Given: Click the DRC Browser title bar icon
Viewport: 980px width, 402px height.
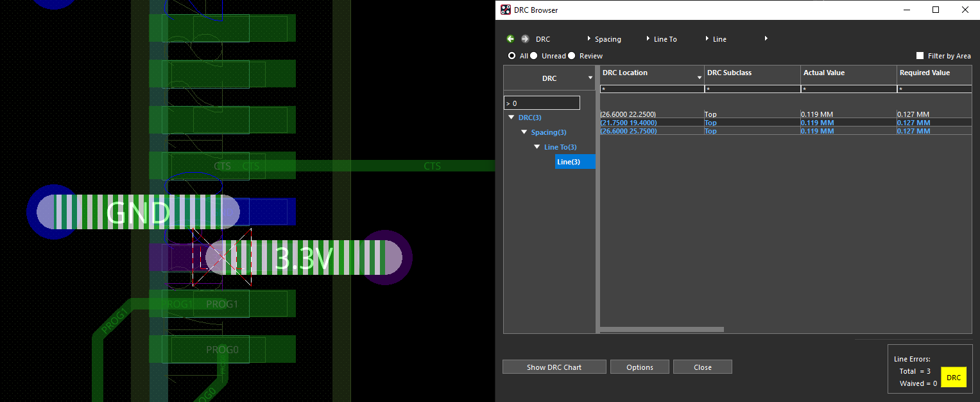Looking at the screenshot, I should point(506,10).
